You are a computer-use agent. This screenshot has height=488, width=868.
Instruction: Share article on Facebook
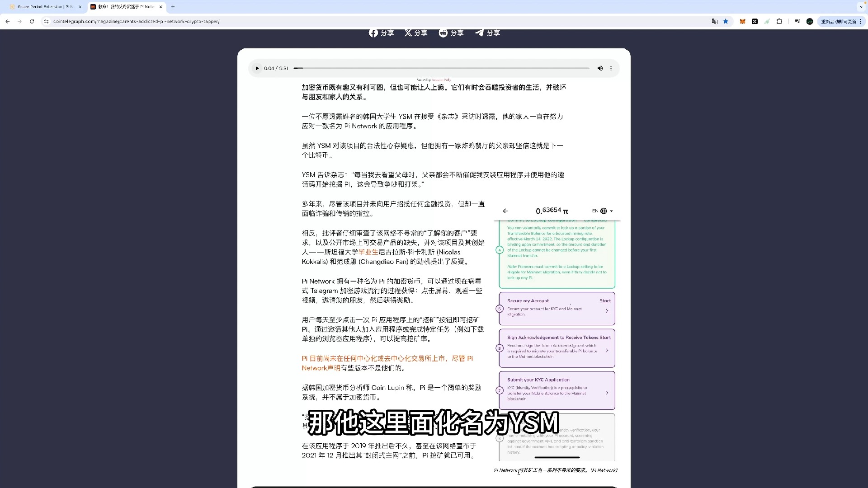[x=381, y=33]
